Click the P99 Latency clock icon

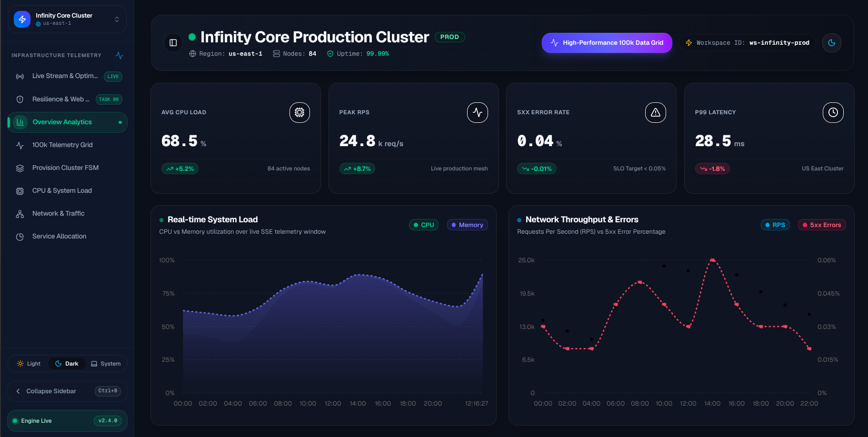tap(833, 112)
